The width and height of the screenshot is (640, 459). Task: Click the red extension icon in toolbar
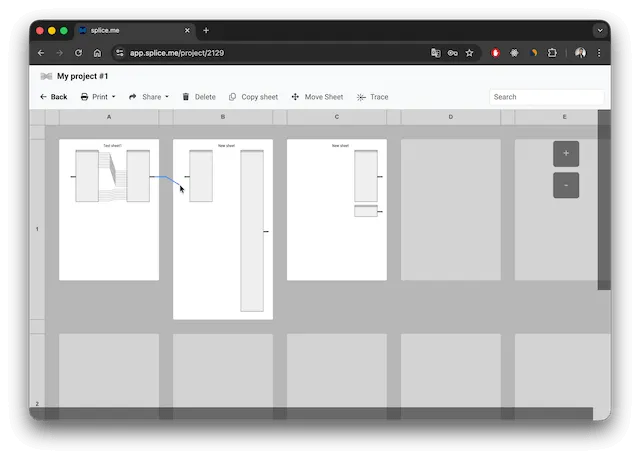click(x=496, y=53)
